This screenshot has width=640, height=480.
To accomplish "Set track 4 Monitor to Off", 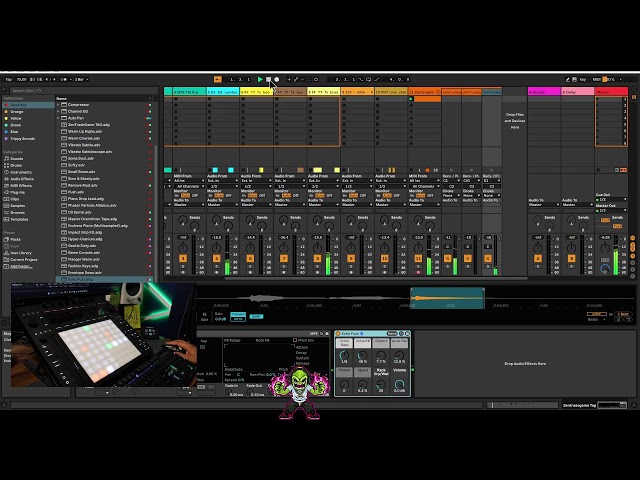I will (x=195, y=196).
